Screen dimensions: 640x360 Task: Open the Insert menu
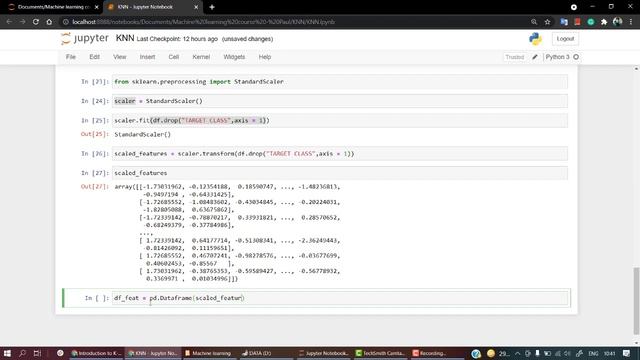(x=147, y=57)
